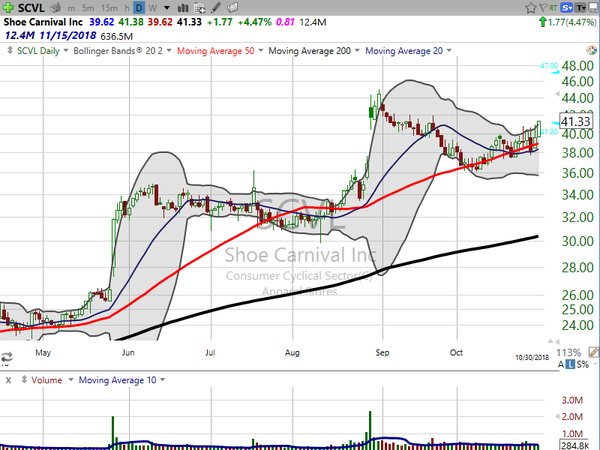This screenshot has height=450, width=600.
Task: Open the Moving Average 50 dropdown
Action: (261, 51)
